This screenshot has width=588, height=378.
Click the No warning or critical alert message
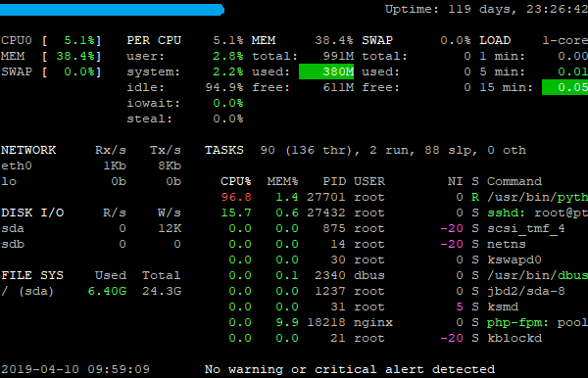click(350, 369)
